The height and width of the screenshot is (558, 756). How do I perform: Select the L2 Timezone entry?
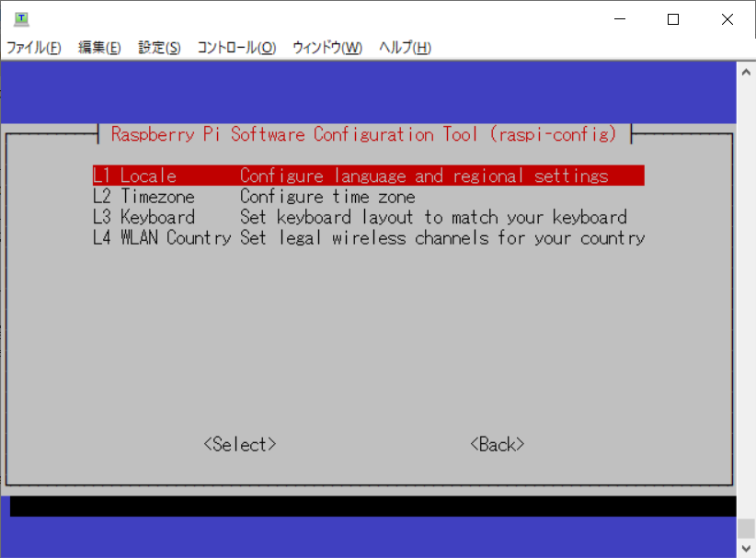(254, 197)
